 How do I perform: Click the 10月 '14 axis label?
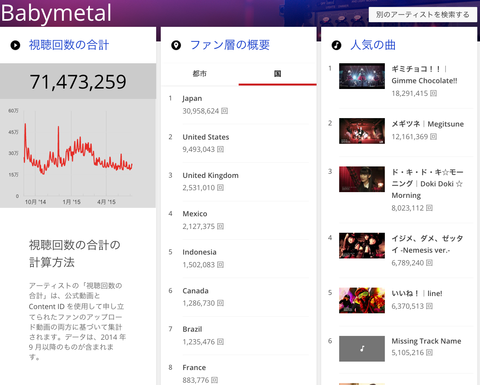coord(35,202)
